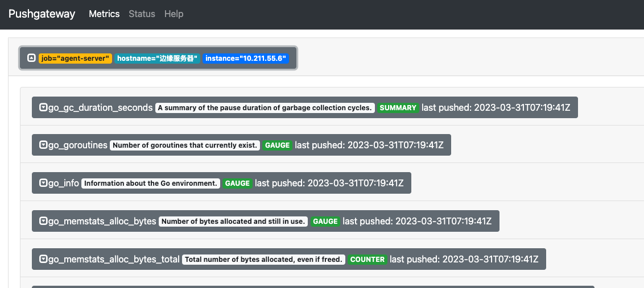Screen dimensions: 644x288
Task: Click 'Number of goroutines that currently exist.' description
Action: [185, 145]
